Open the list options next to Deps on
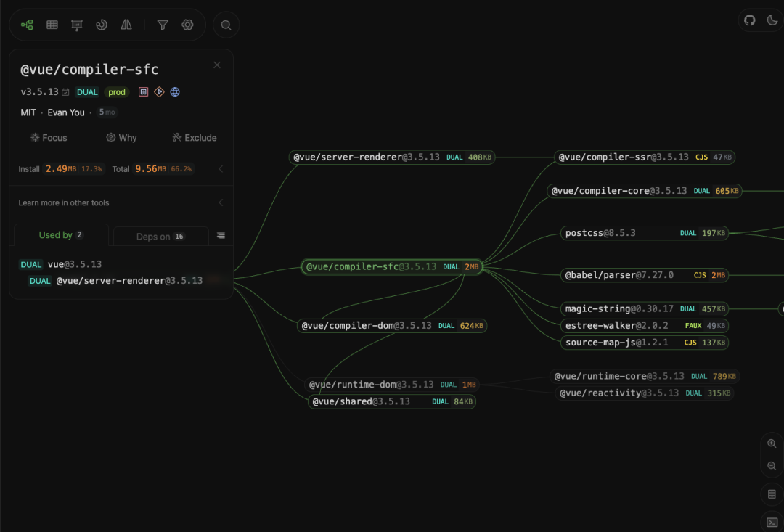This screenshot has height=532, width=784. [x=220, y=236]
